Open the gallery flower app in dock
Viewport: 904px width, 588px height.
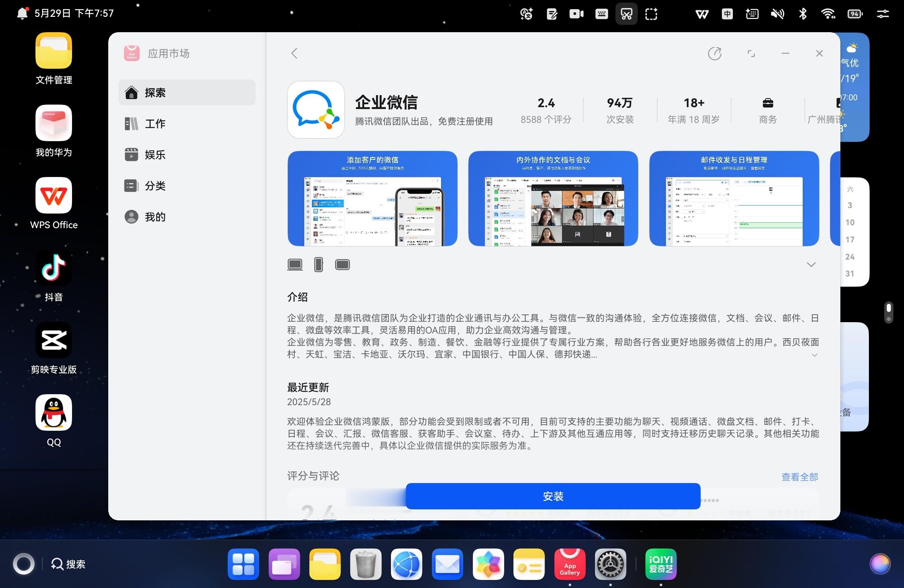point(488,564)
